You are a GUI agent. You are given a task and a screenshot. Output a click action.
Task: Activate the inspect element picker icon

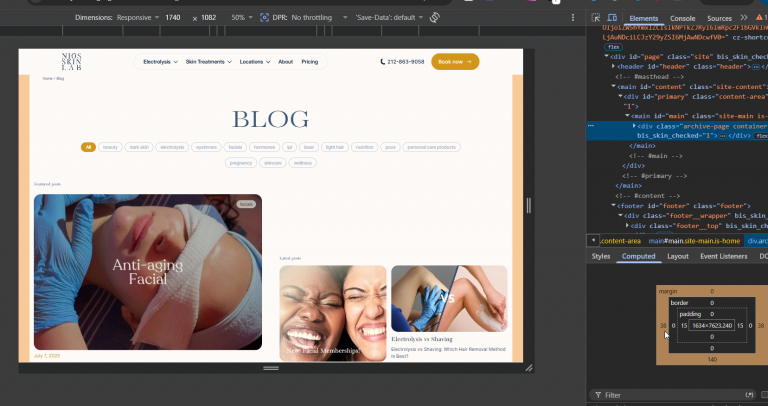tap(596, 18)
